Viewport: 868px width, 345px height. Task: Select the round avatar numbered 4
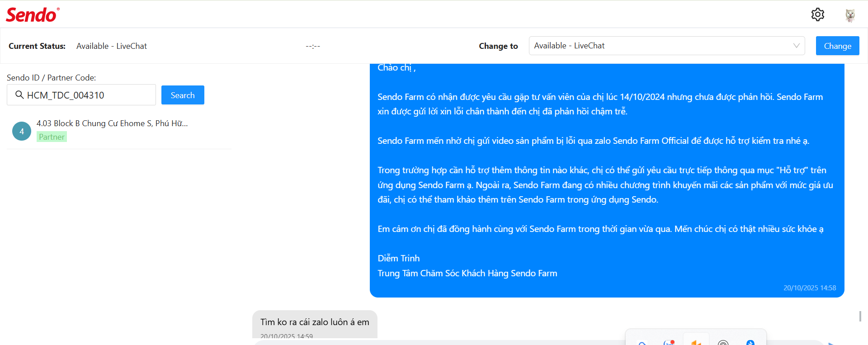(22, 131)
